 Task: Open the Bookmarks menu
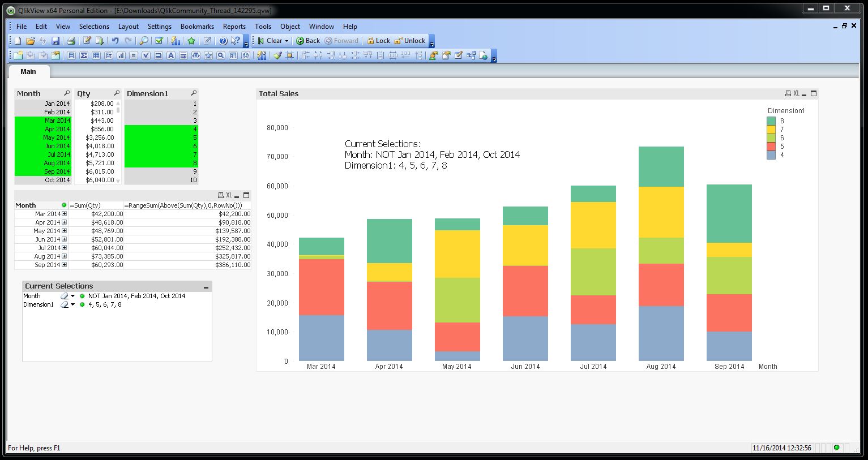[197, 27]
